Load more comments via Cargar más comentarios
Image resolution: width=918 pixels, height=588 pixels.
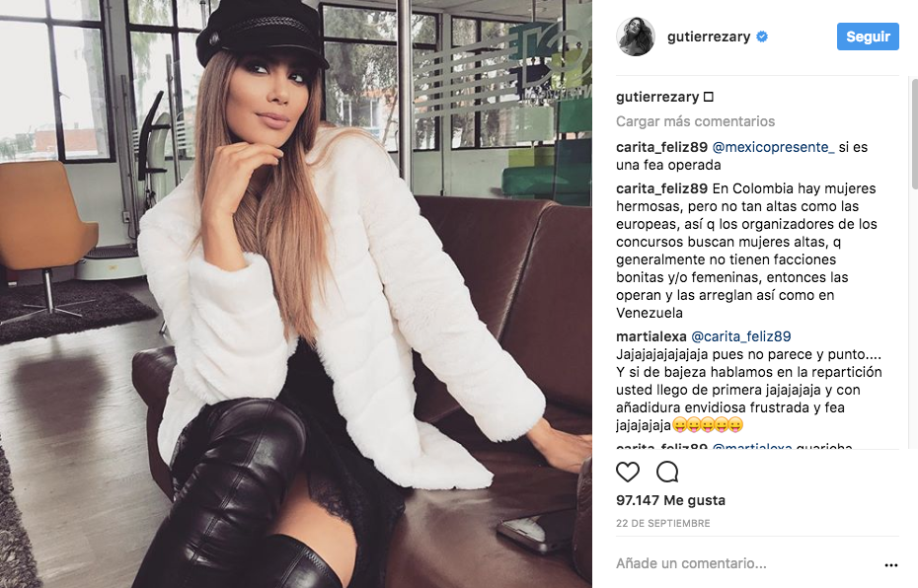click(695, 121)
